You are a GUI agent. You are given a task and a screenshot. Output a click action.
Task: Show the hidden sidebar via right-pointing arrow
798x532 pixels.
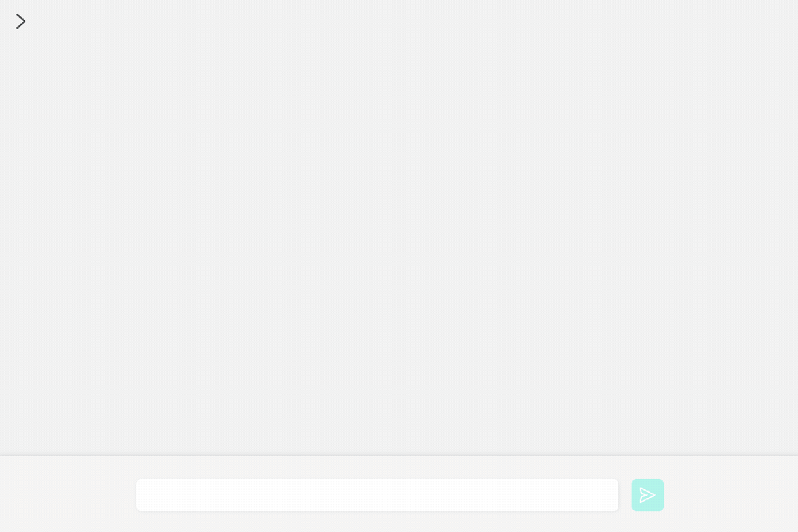(21, 21)
